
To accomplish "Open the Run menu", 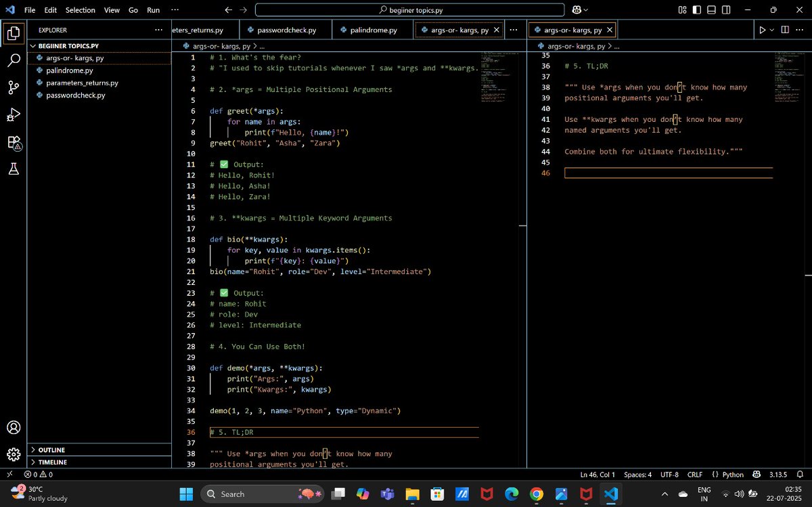I will point(154,10).
